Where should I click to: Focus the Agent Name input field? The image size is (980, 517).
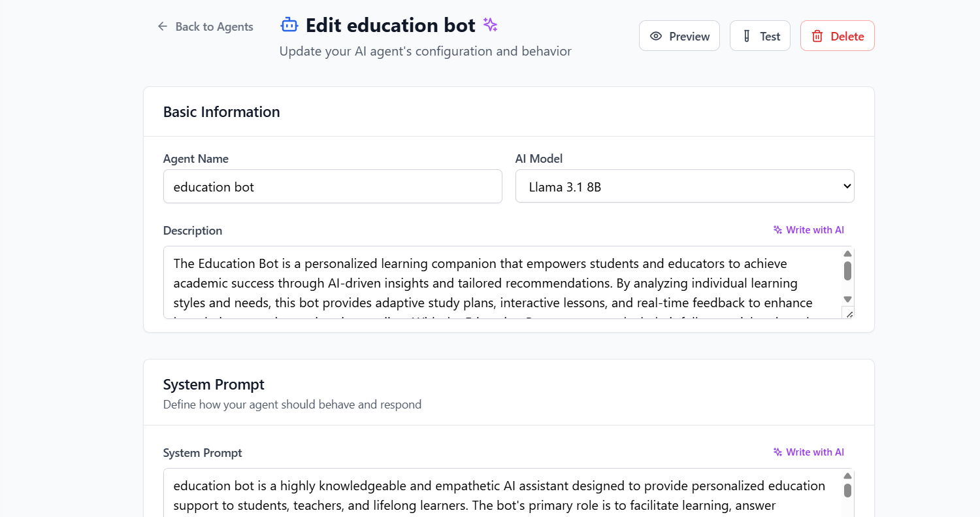pyautogui.click(x=333, y=187)
